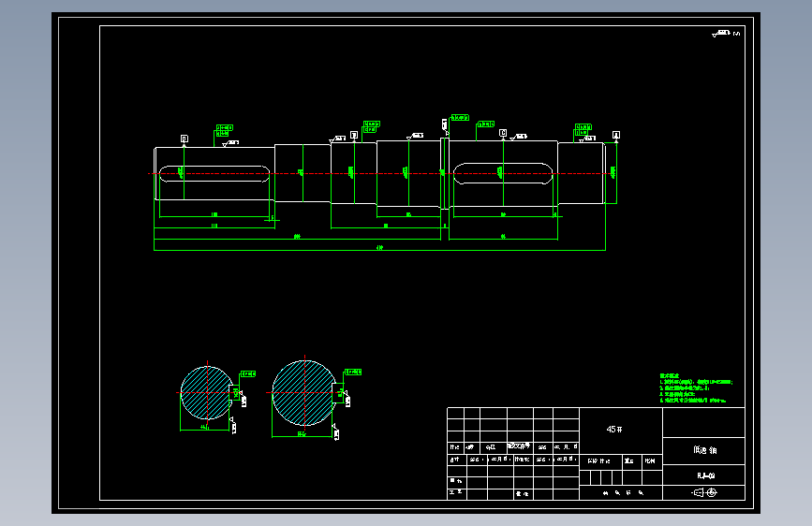Click the stacked tolerance frames above the right end journal
812x526 pixels.
click(583, 129)
